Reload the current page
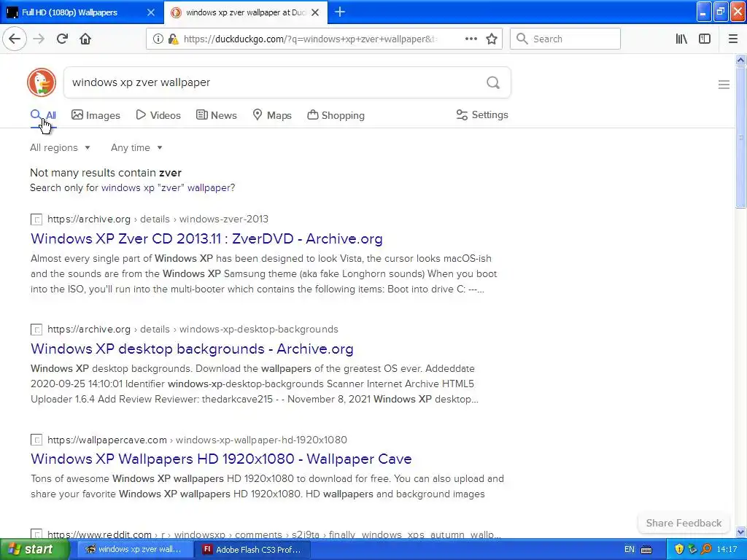This screenshot has height=560, width=747. pos(63,39)
